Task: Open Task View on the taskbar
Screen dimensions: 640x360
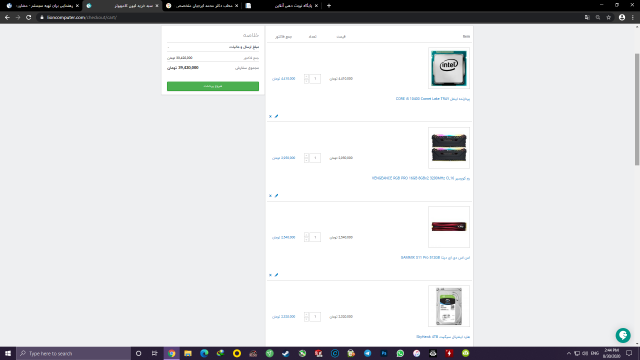Action: [154, 353]
